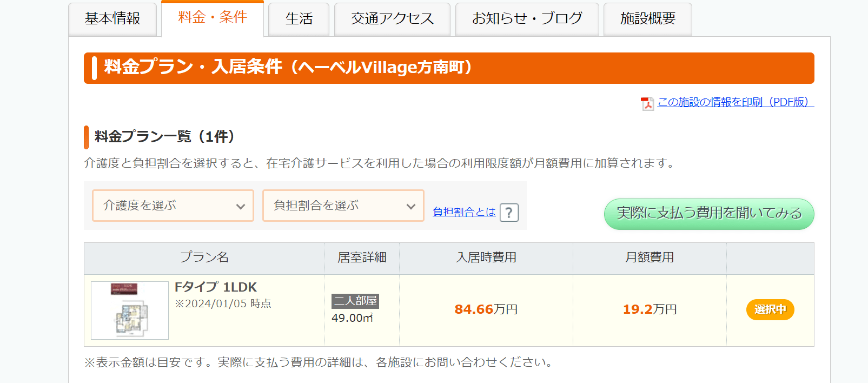The width and height of the screenshot is (868, 383).
Task: Click the 入居時費用 column header
Action: tap(486, 257)
